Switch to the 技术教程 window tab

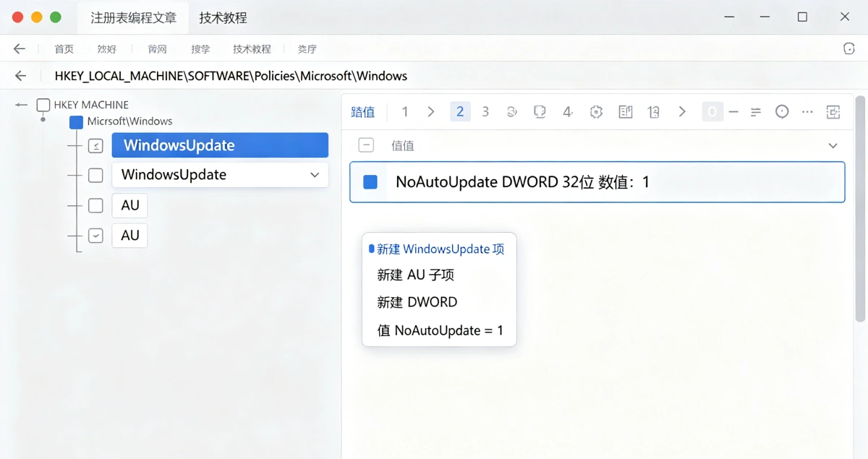223,18
